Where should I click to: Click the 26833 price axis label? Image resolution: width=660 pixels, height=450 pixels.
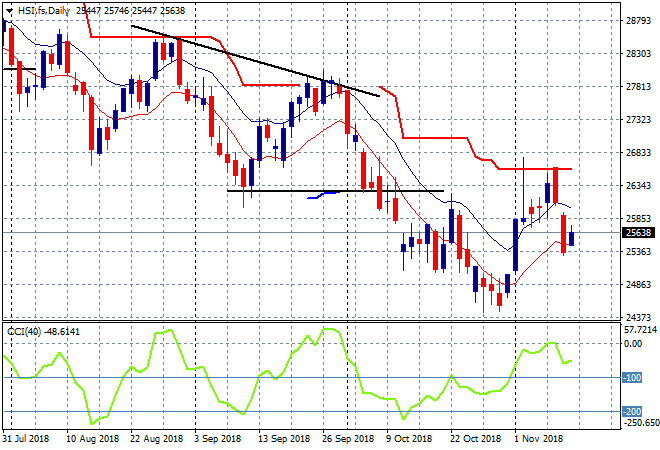(638, 153)
